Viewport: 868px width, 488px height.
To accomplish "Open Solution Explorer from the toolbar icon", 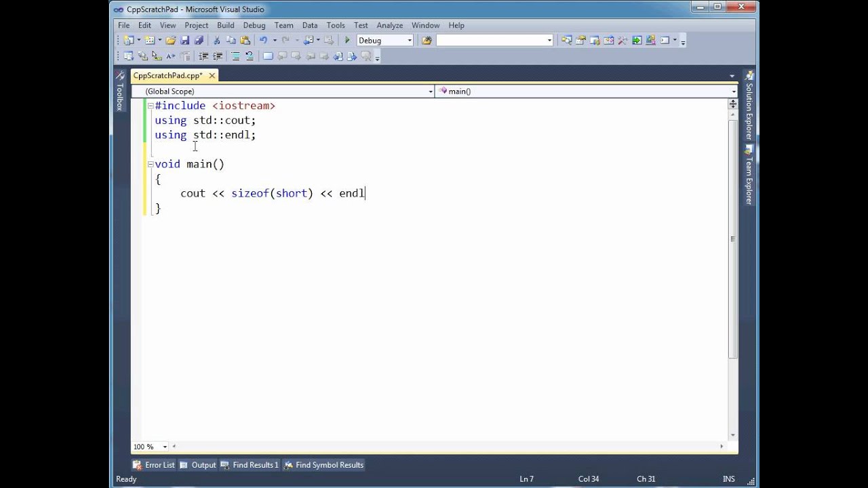I will (x=566, y=41).
